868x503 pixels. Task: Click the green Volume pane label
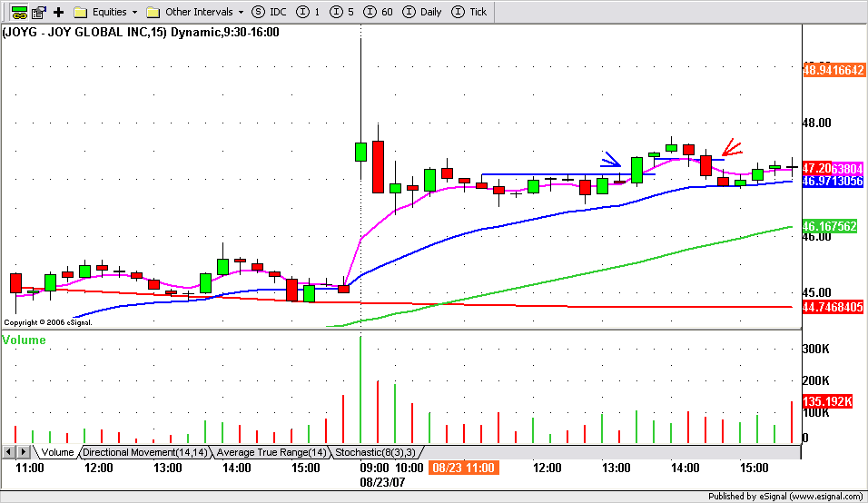24,340
